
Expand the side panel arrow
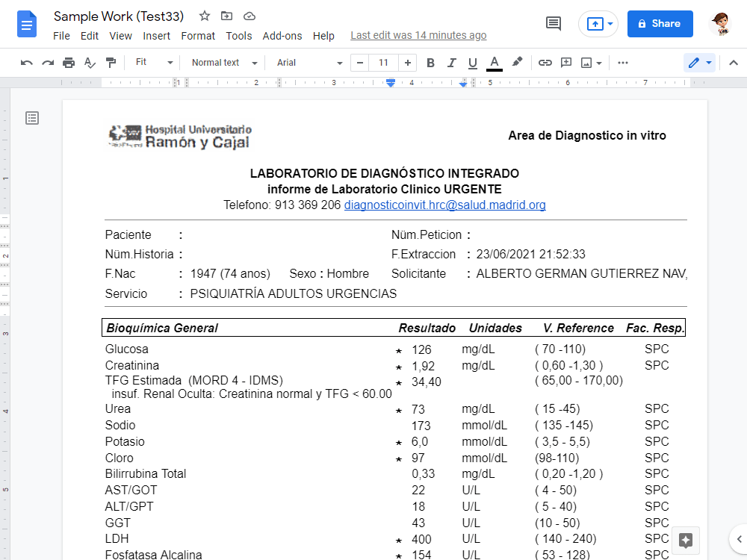pyautogui.click(x=739, y=539)
